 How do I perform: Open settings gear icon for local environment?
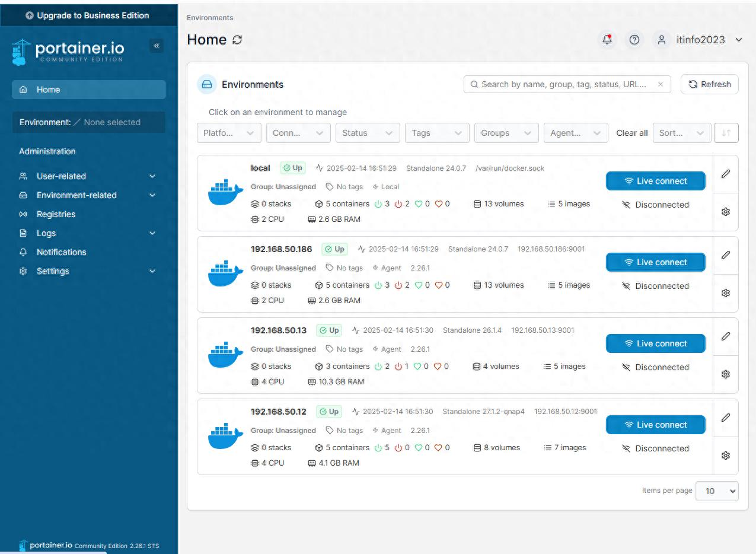pos(726,212)
